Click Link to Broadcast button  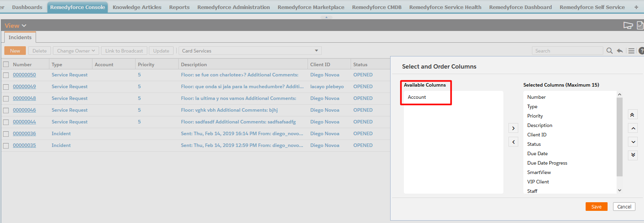pyautogui.click(x=124, y=51)
